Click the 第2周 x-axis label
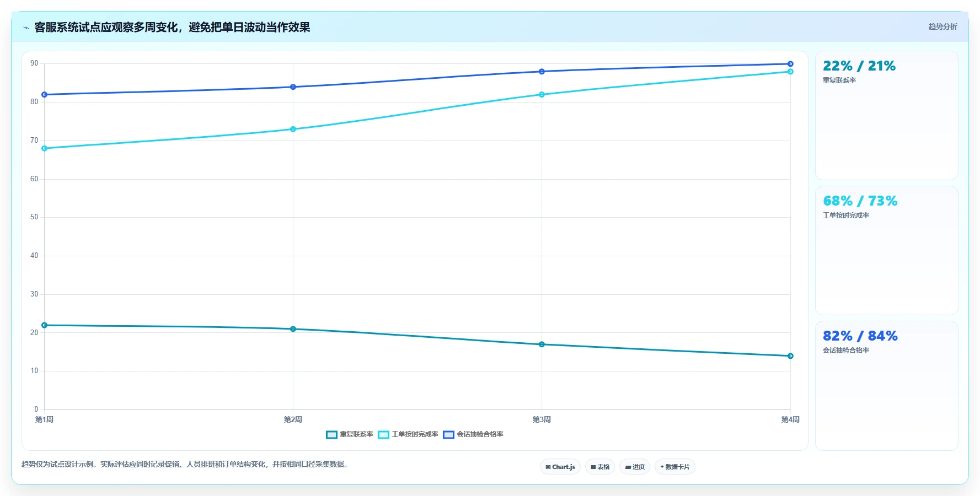This screenshot has width=980, height=496. [293, 419]
